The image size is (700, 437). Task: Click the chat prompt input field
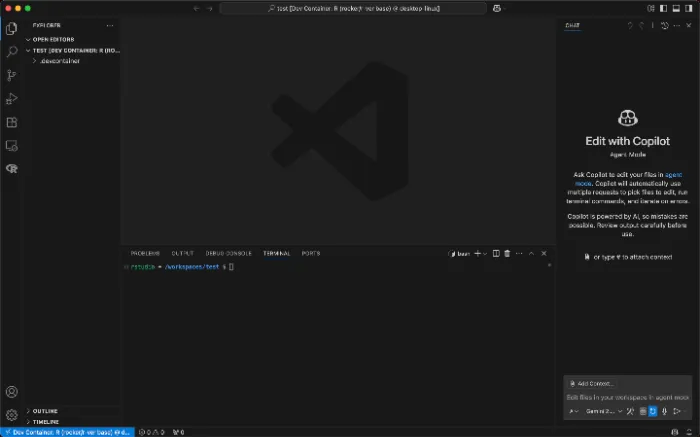tap(625, 397)
